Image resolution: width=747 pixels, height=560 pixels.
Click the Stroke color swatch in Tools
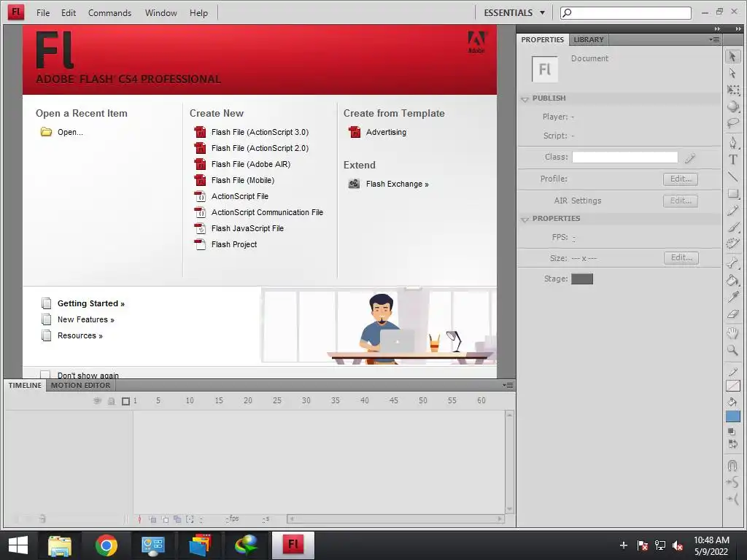732,386
